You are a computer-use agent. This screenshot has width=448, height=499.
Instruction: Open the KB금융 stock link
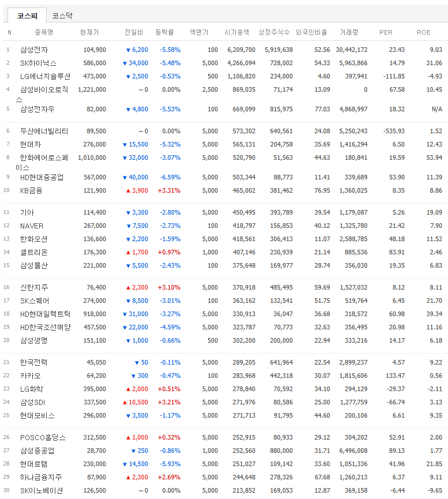pos(31,190)
